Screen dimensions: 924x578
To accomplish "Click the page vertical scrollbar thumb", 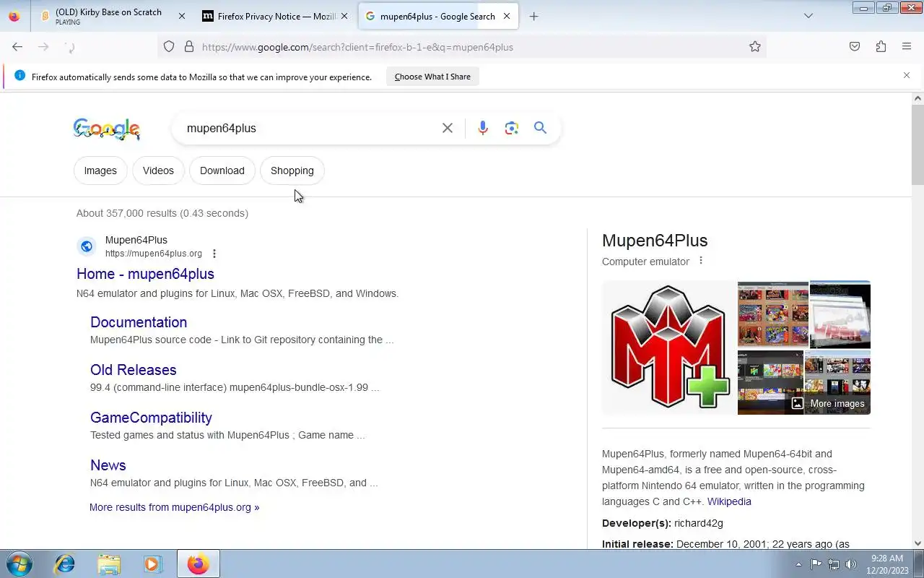I will (x=918, y=144).
